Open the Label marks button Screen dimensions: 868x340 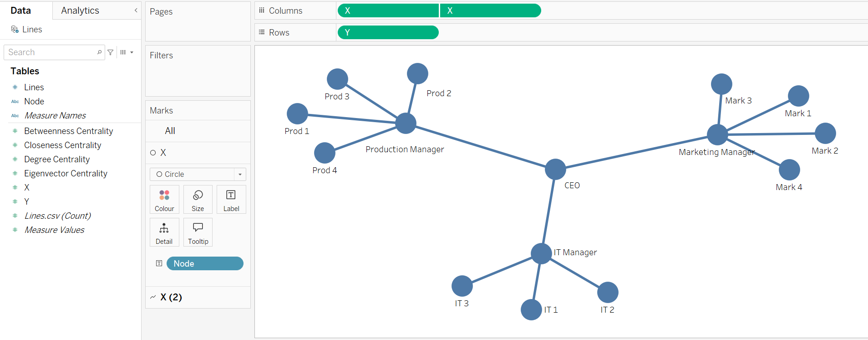coord(231,200)
